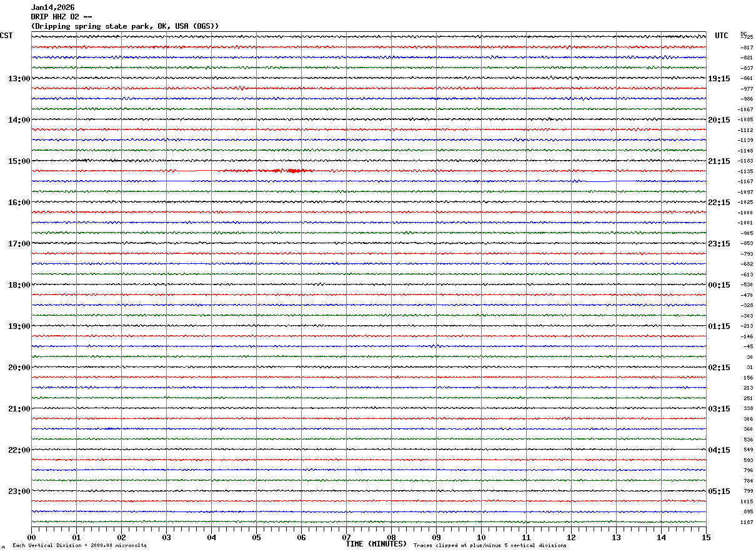
Task: Select the 15:00 CST row label
Action: pos(19,161)
